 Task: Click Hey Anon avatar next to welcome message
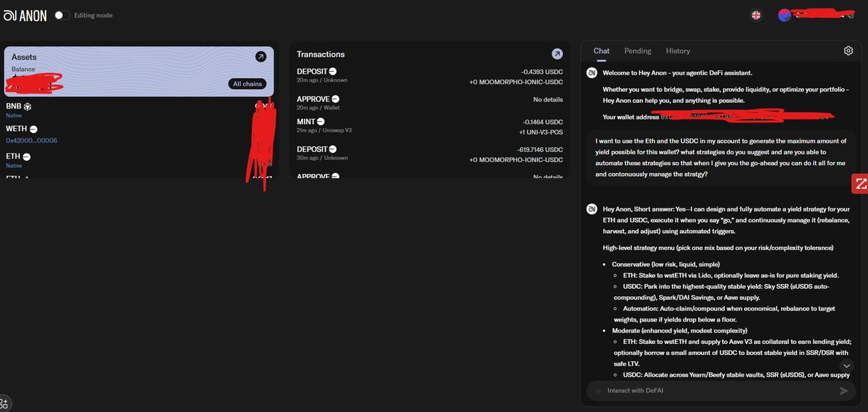click(x=591, y=73)
